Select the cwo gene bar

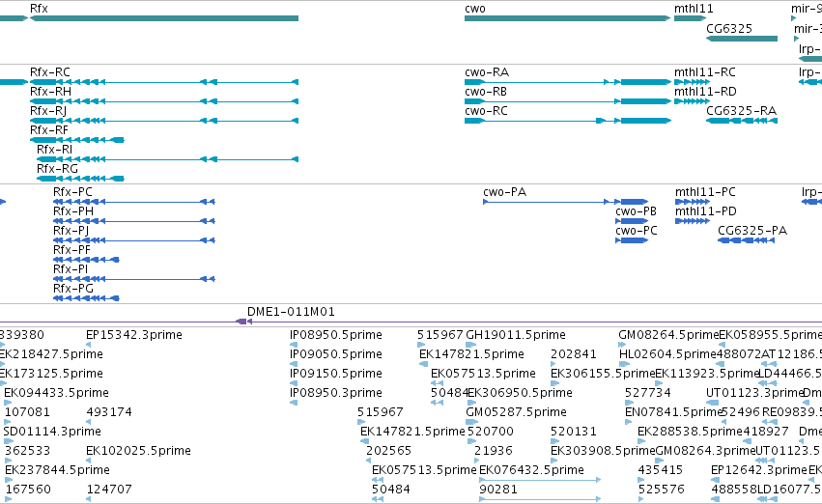point(567,18)
